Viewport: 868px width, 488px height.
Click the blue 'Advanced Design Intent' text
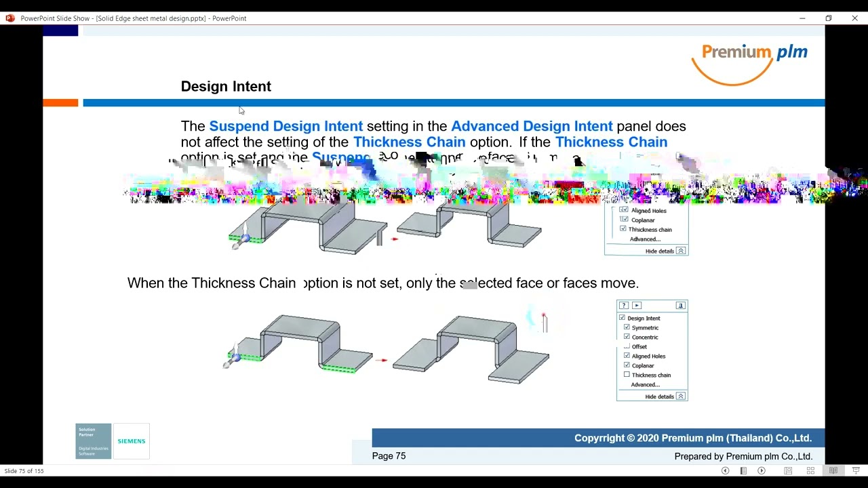[x=532, y=126]
